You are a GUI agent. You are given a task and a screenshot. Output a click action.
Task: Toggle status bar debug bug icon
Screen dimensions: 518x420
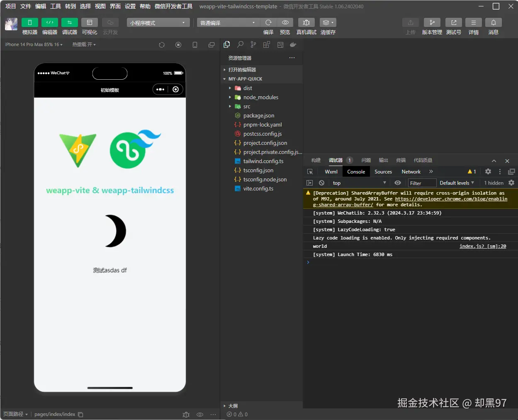tap(186, 414)
